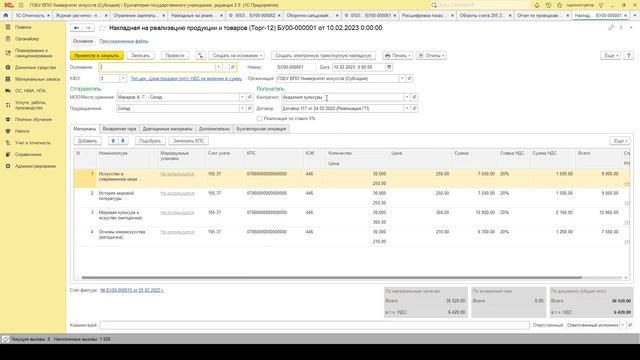This screenshot has width=640, height=360.
Task: Switch to 1С-Отчетность window tab
Action: pyautogui.click(x=29, y=15)
